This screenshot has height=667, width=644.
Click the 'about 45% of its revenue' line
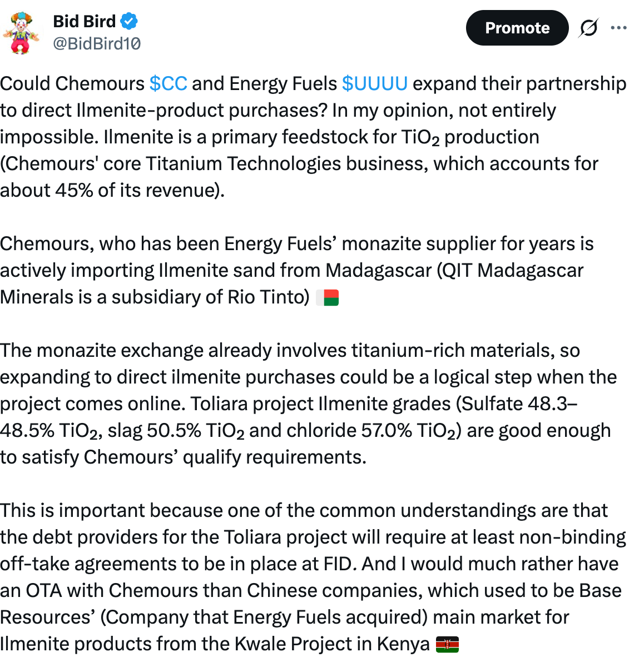[x=112, y=190]
